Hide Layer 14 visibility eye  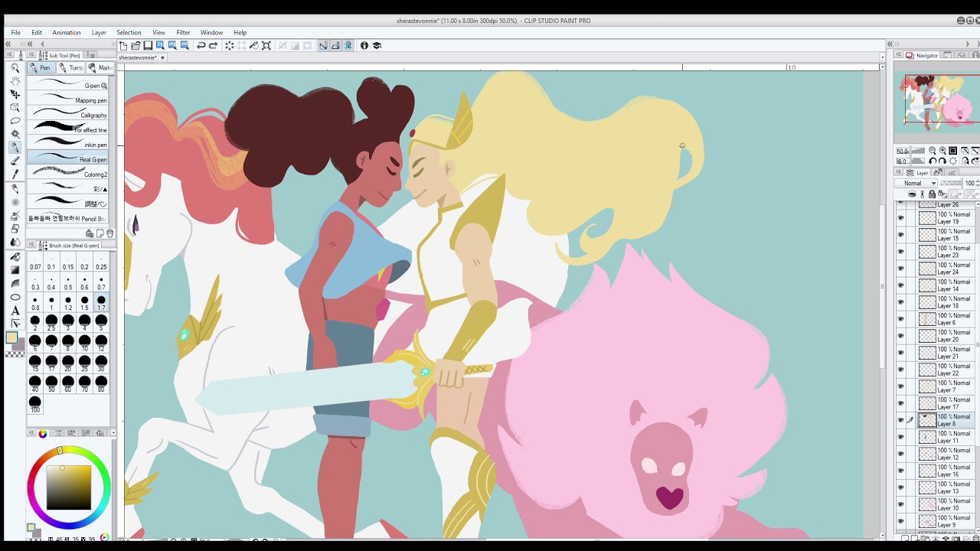click(x=900, y=285)
